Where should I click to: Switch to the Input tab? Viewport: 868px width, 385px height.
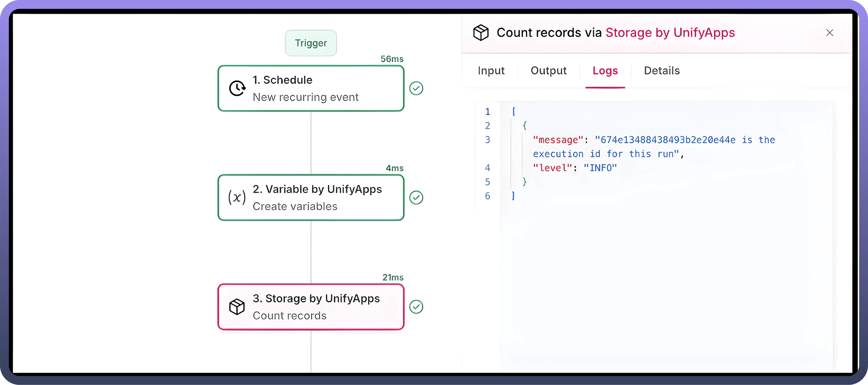point(491,71)
